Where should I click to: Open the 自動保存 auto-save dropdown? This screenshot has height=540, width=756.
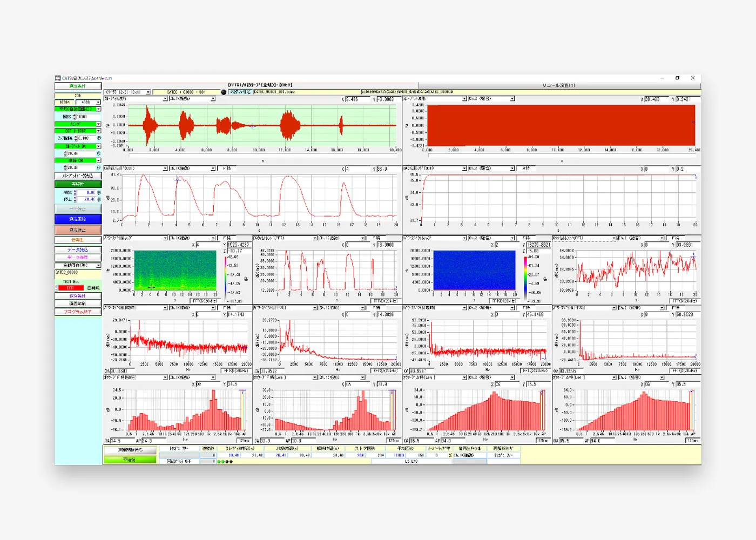click(78, 265)
